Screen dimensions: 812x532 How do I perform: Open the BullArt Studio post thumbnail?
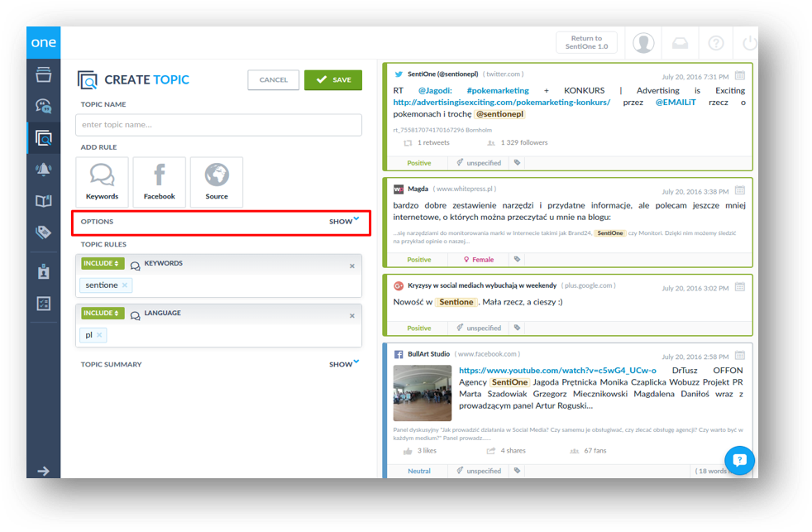tap(422, 393)
